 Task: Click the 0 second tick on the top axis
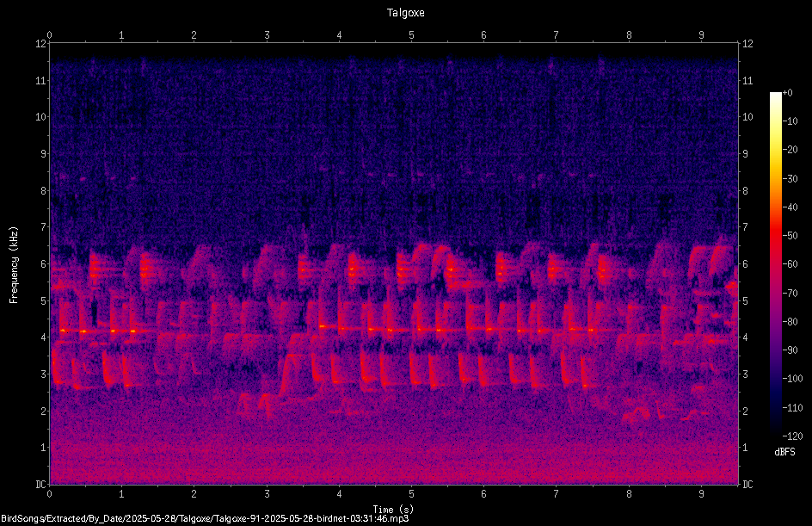[x=49, y=35]
